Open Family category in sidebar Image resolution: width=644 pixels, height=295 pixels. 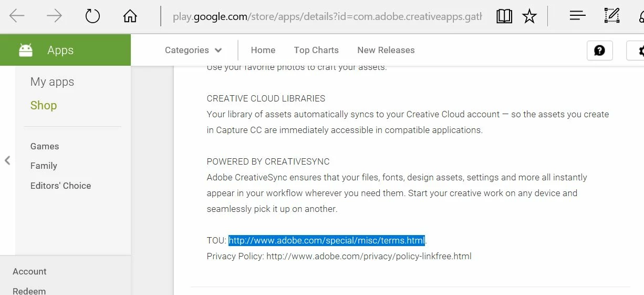pos(44,166)
